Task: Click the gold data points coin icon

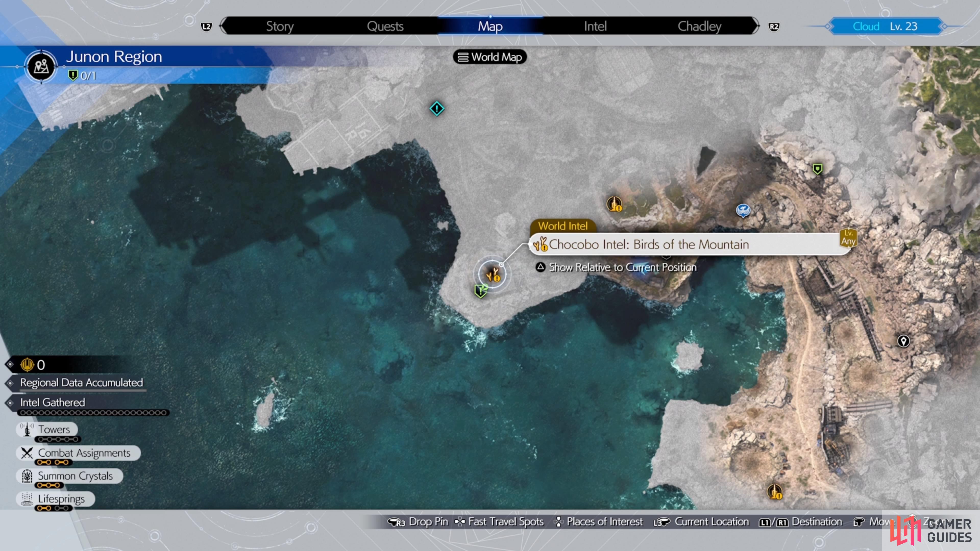Action: click(x=27, y=365)
